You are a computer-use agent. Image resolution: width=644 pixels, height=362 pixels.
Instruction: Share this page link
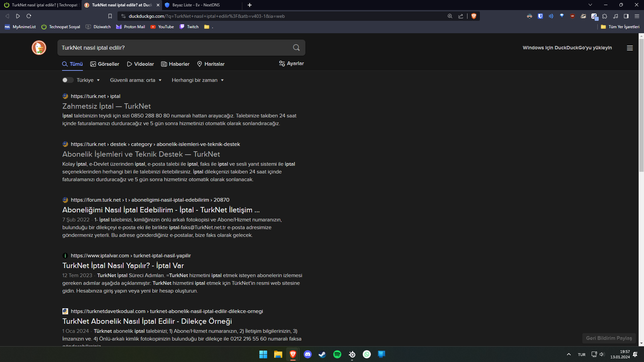(x=461, y=16)
